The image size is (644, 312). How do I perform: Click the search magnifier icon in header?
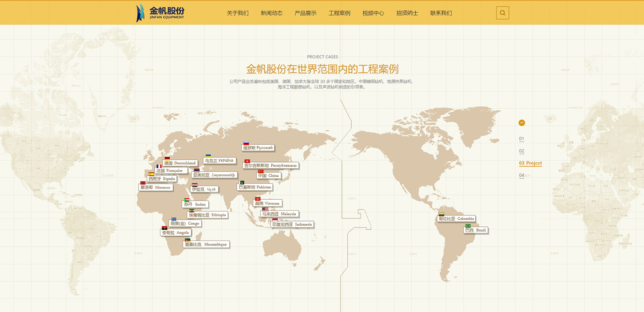(x=502, y=13)
